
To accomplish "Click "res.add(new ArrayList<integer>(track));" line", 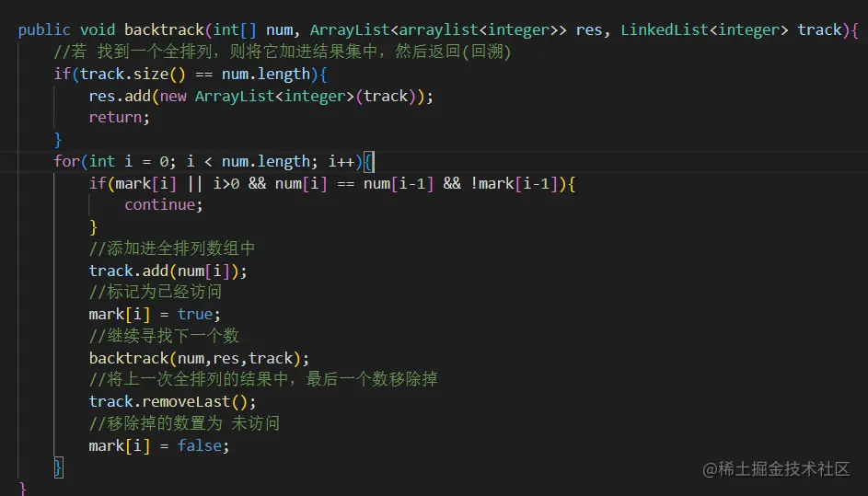I will coord(260,96).
